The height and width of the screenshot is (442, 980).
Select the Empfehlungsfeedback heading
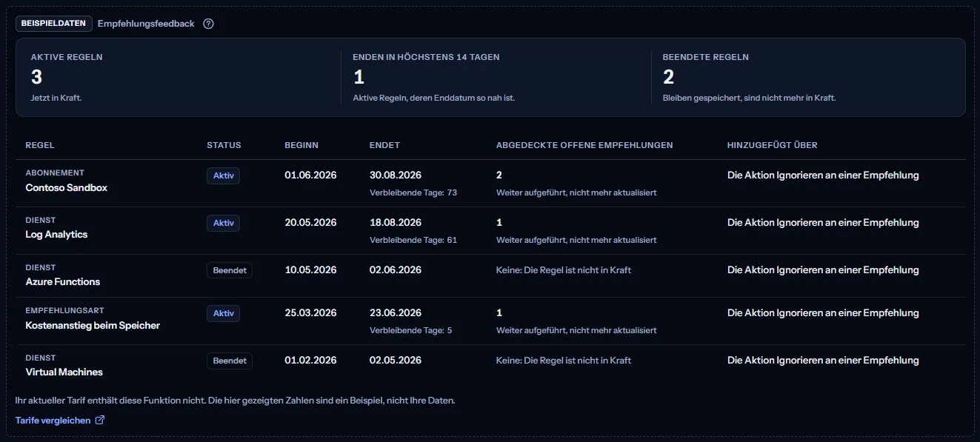click(146, 24)
